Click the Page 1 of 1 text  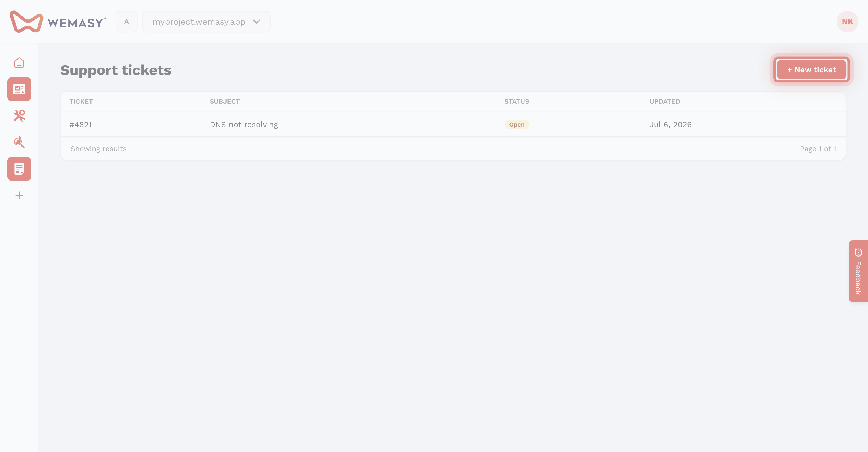pos(818,149)
